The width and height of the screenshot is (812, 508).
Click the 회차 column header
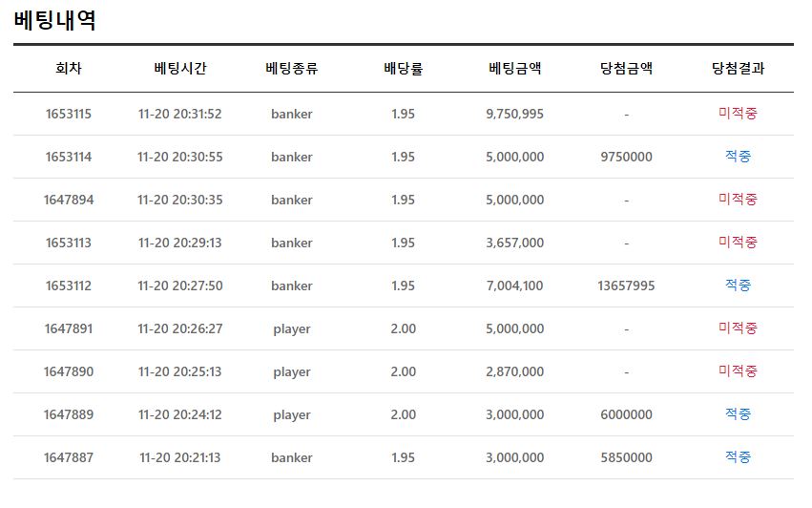69,69
